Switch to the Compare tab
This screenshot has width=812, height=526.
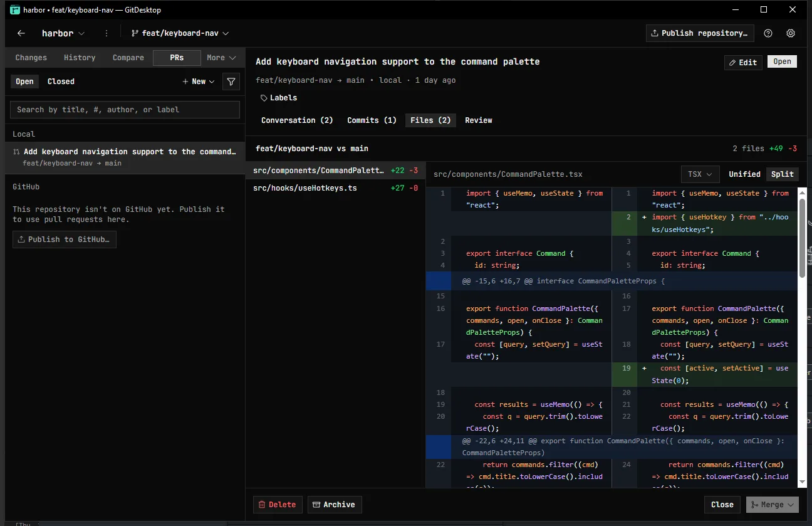[x=128, y=58]
